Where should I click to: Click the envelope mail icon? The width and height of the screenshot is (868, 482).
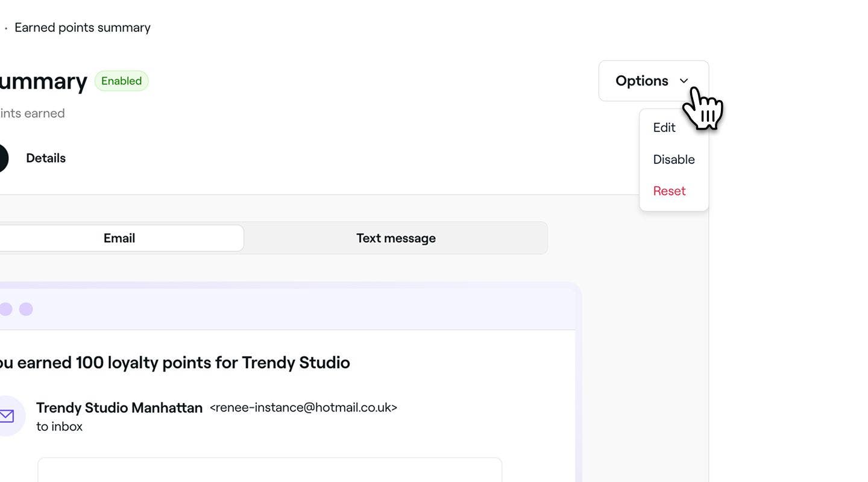7,416
